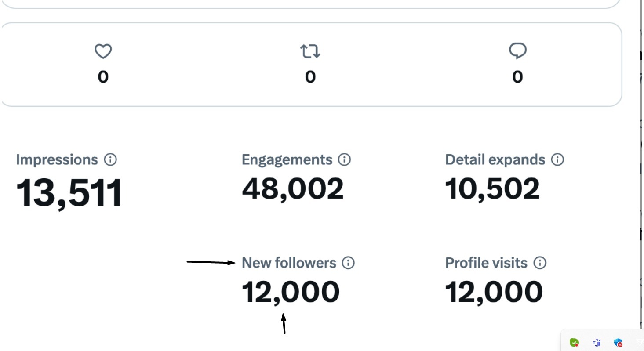This screenshot has width=644, height=351.
Task: Open the Windows Security shield tray icon
Action: 618,343
